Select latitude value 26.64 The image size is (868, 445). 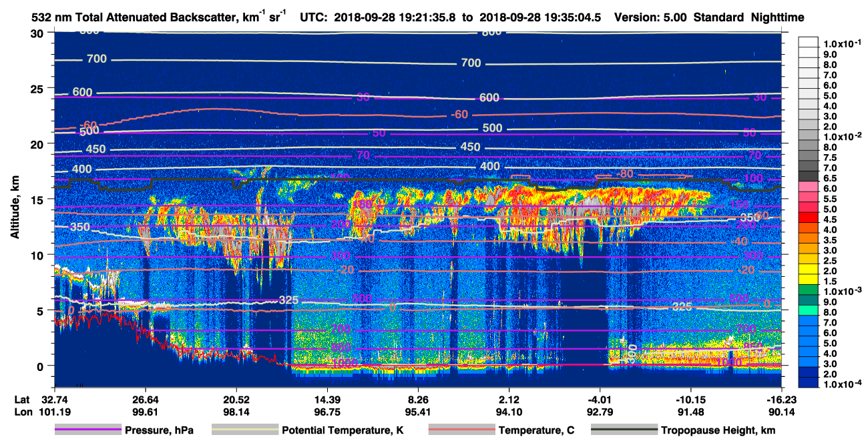(x=145, y=399)
